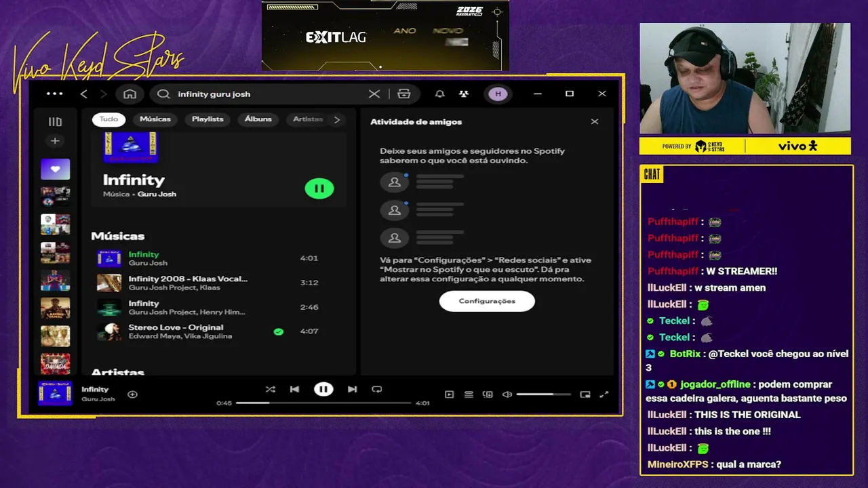Open Liked Songs heart tile
Viewport: 868px width, 488px height.
(x=55, y=169)
